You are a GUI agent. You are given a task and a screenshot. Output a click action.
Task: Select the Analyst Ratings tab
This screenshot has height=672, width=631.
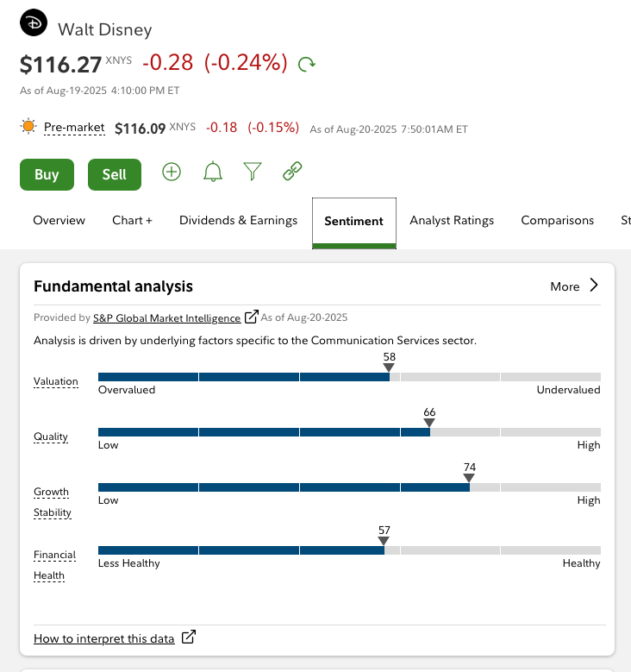[452, 221]
